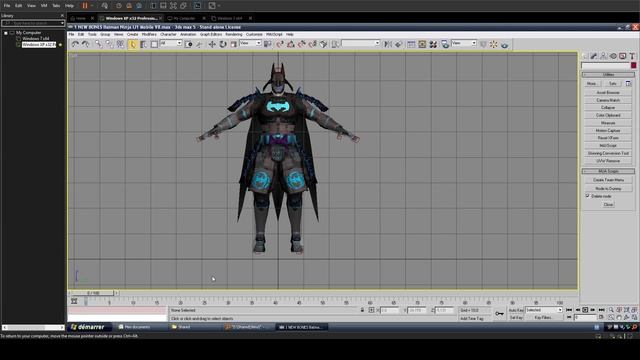
Task: Toggle the Angle Snap icon
Action: [291, 44]
